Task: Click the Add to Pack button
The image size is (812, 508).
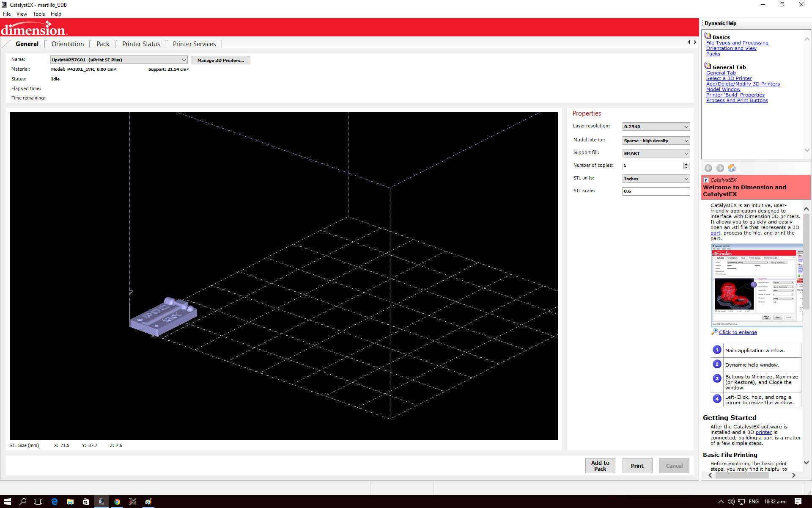Action: point(600,466)
